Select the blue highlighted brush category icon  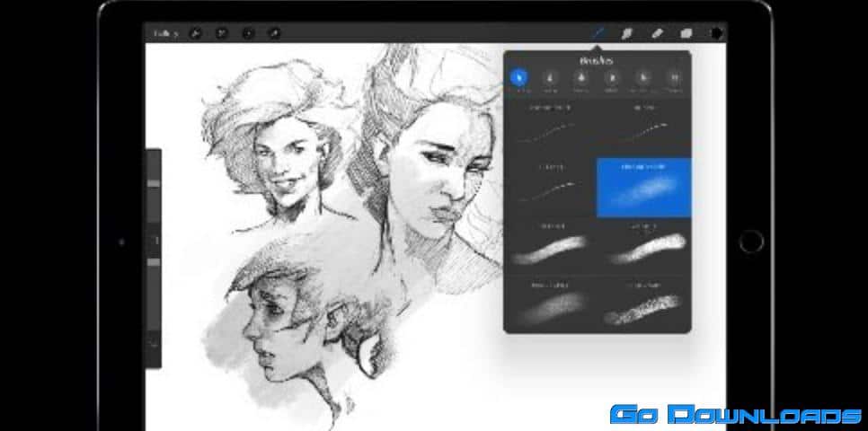520,80
